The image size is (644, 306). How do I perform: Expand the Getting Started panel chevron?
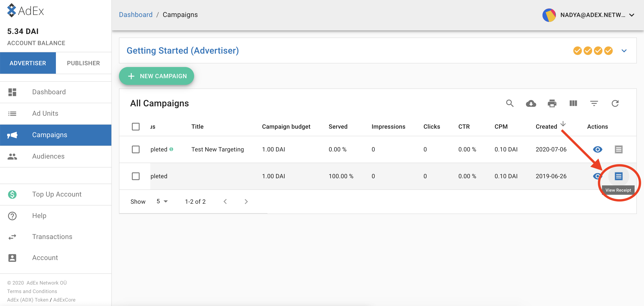pyautogui.click(x=624, y=51)
